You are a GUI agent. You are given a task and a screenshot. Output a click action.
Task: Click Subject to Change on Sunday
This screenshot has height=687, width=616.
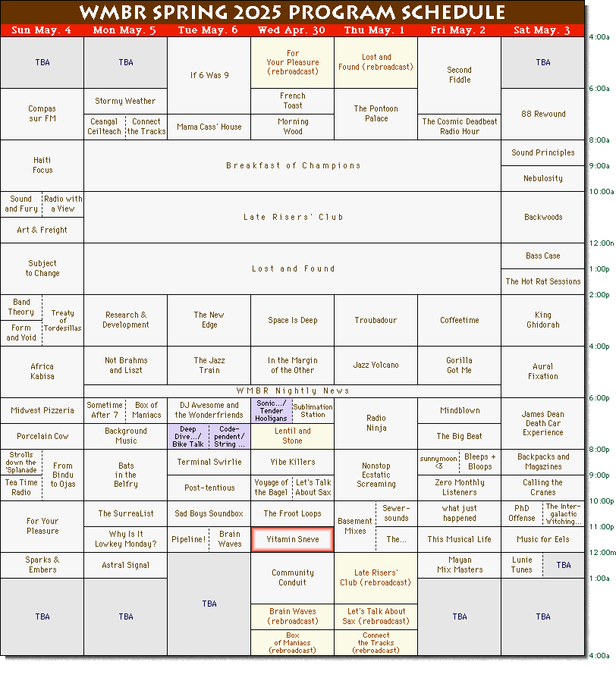(42, 268)
